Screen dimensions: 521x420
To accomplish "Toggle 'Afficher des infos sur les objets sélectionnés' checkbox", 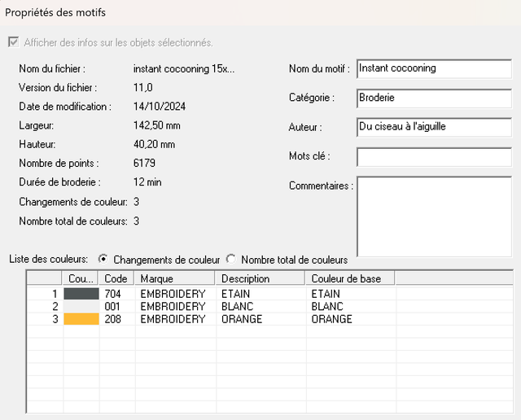I will pos(14,42).
